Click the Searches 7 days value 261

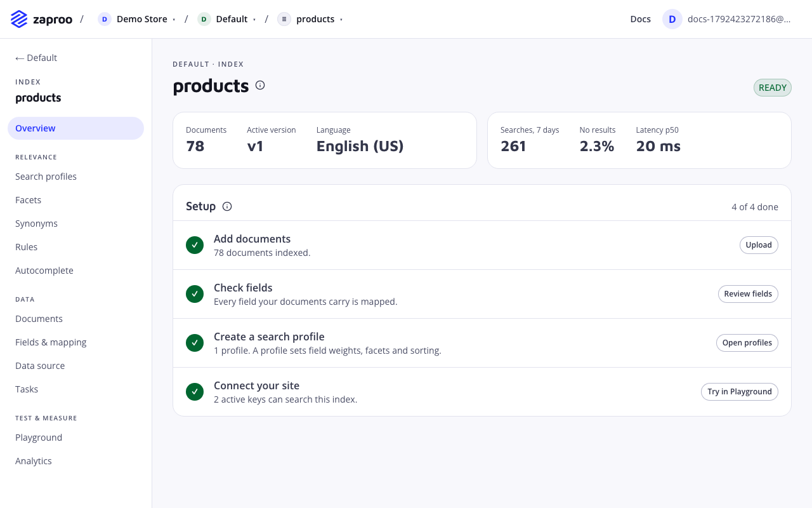tap(513, 146)
